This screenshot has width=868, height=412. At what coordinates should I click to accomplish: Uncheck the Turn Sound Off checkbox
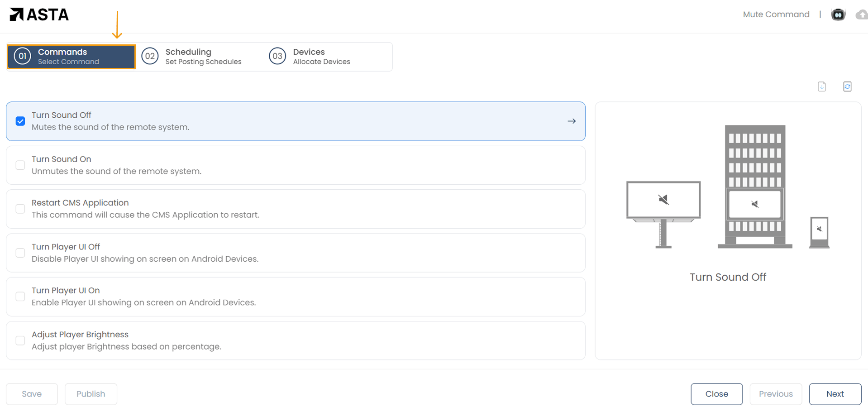pos(20,121)
